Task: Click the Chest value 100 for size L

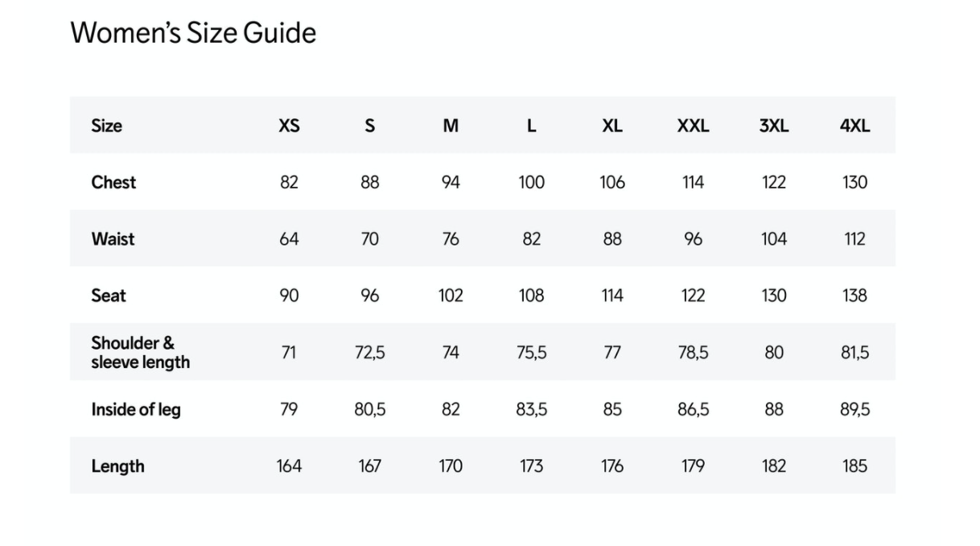Action: pos(532,182)
